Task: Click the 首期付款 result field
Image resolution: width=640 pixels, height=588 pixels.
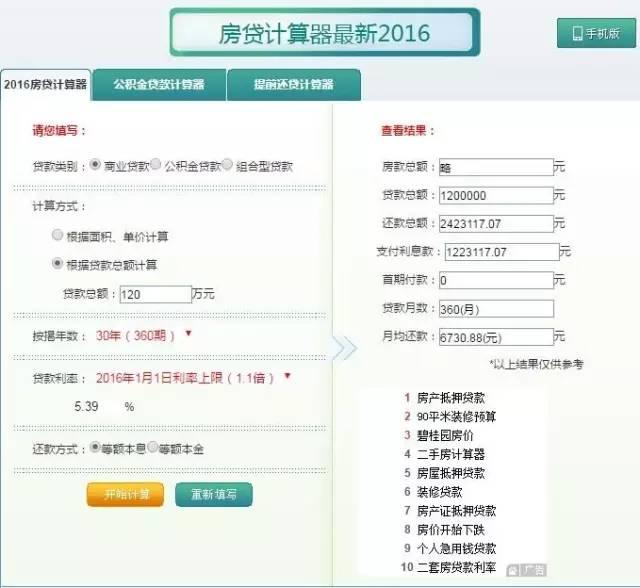Action: pyautogui.click(x=496, y=280)
